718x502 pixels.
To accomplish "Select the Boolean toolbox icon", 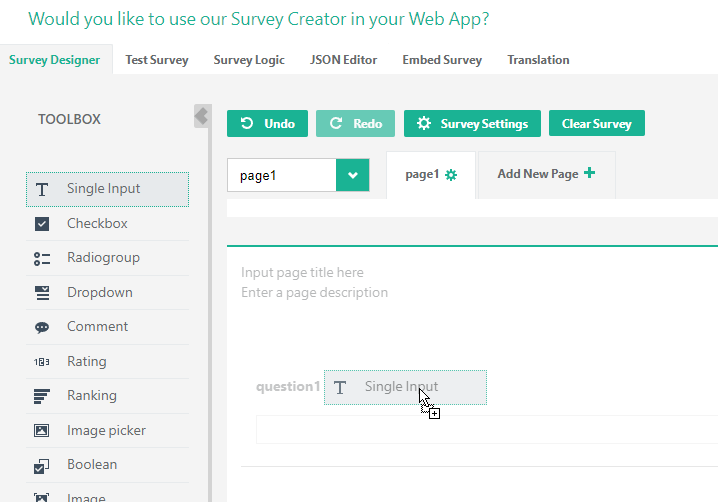I will click(x=42, y=465).
